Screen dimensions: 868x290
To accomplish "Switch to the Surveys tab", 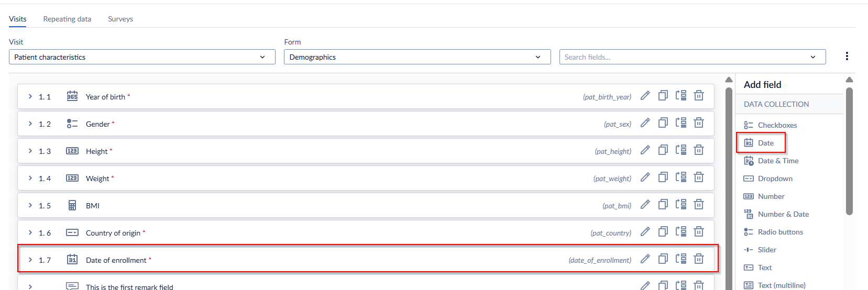I will tap(120, 19).
